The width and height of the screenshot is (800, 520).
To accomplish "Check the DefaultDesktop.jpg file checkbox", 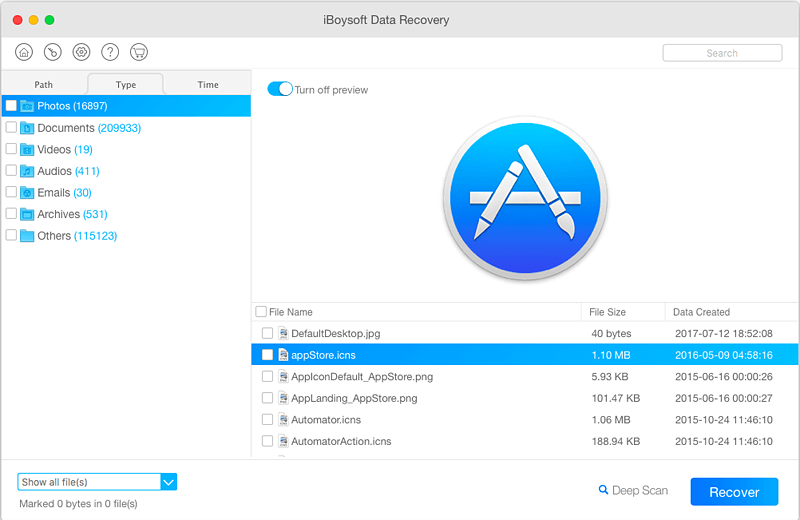I will point(267,333).
